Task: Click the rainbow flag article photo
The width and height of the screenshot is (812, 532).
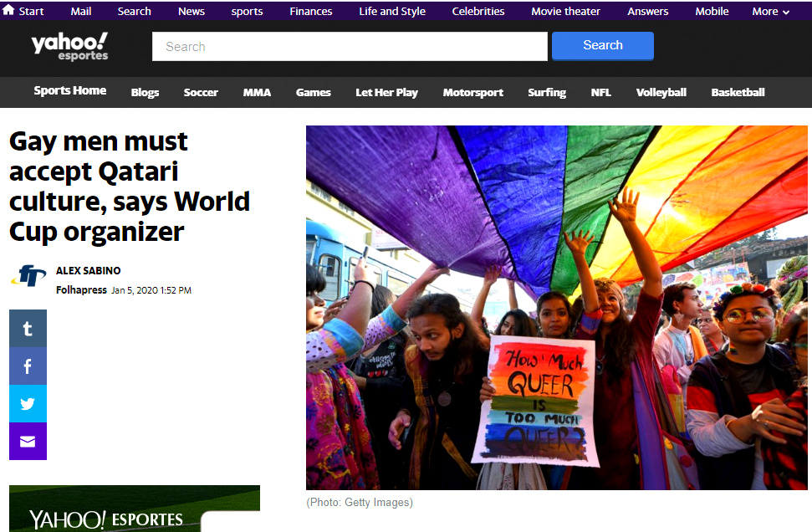Action: click(556, 308)
